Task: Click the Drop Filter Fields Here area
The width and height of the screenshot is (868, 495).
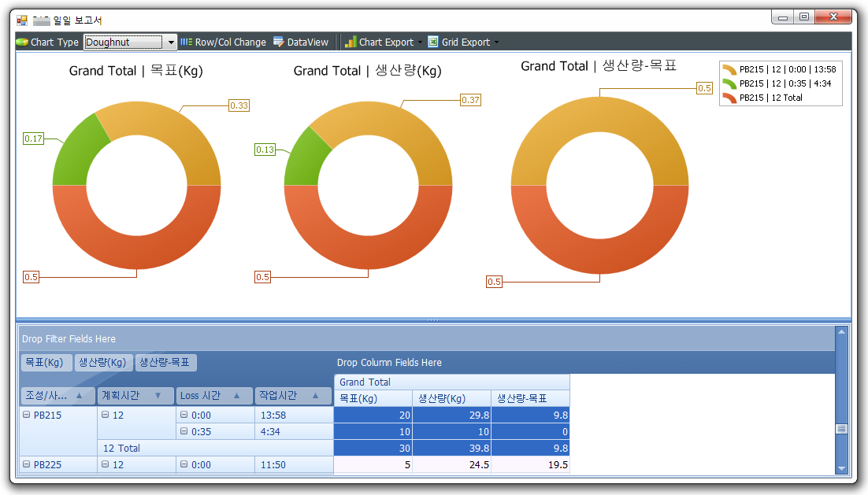Action: coord(426,338)
